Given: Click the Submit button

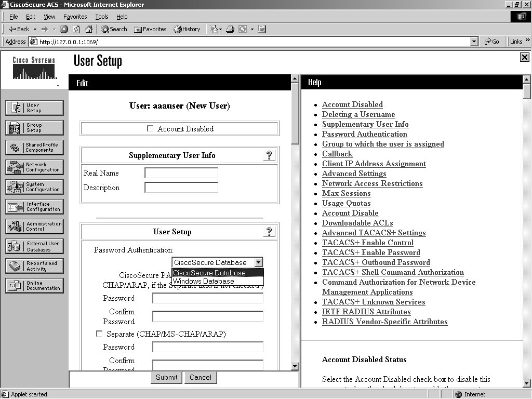Looking at the screenshot, I should (166, 377).
